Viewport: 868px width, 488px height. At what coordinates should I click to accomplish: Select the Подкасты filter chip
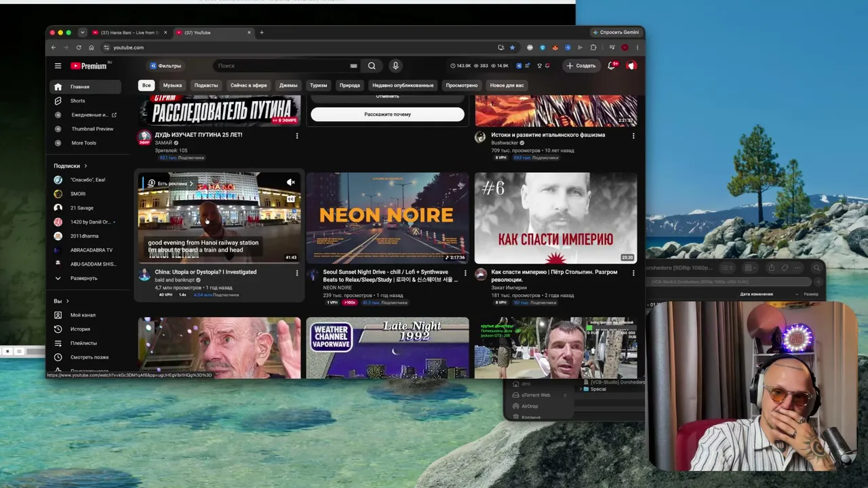coord(206,85)
